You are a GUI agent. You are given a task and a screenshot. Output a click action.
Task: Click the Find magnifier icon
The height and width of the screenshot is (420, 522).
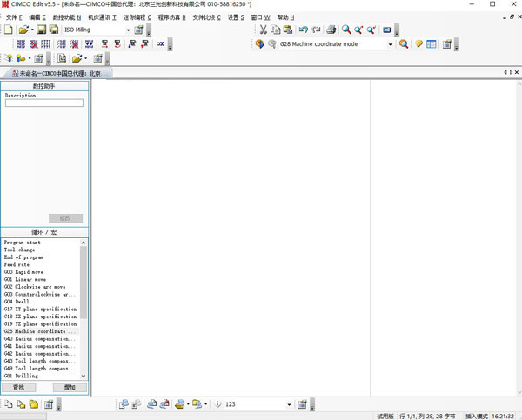pos(346,30)
